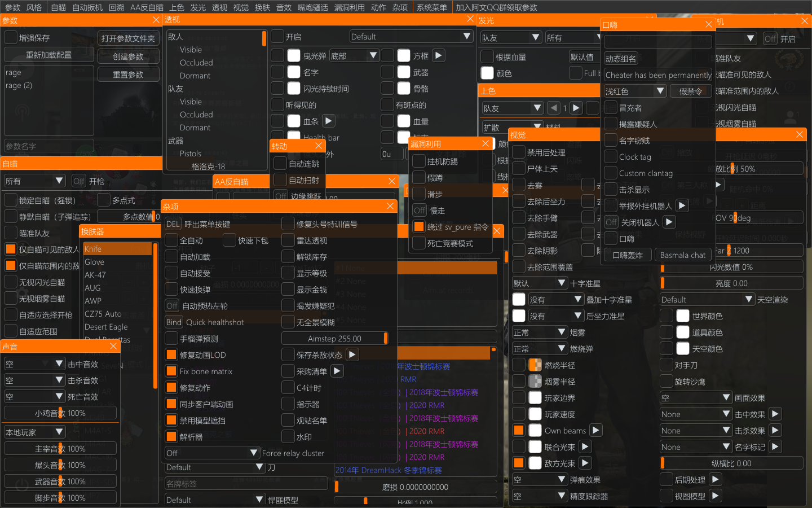Open the 系统菜单 menu item

431,7
